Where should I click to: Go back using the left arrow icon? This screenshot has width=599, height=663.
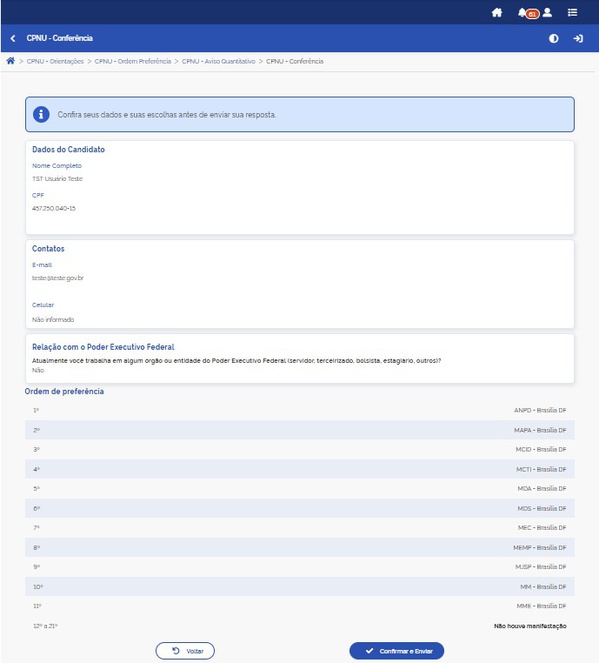[13, 38]
